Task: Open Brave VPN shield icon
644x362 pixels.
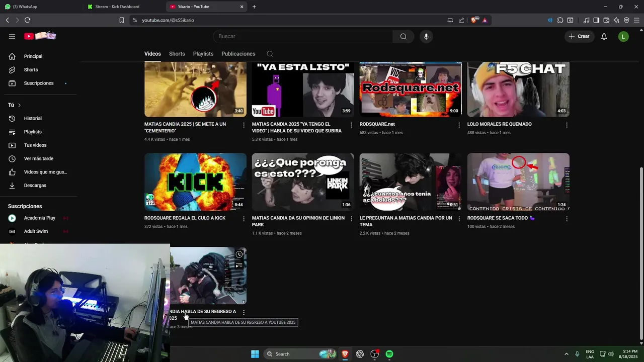Action: pos(626,20)
